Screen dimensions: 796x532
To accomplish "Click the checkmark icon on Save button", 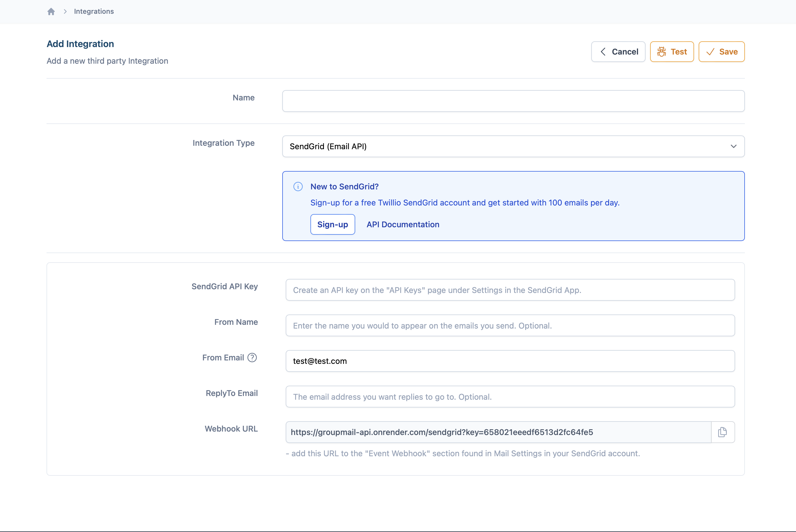I will tap(710, 52).
